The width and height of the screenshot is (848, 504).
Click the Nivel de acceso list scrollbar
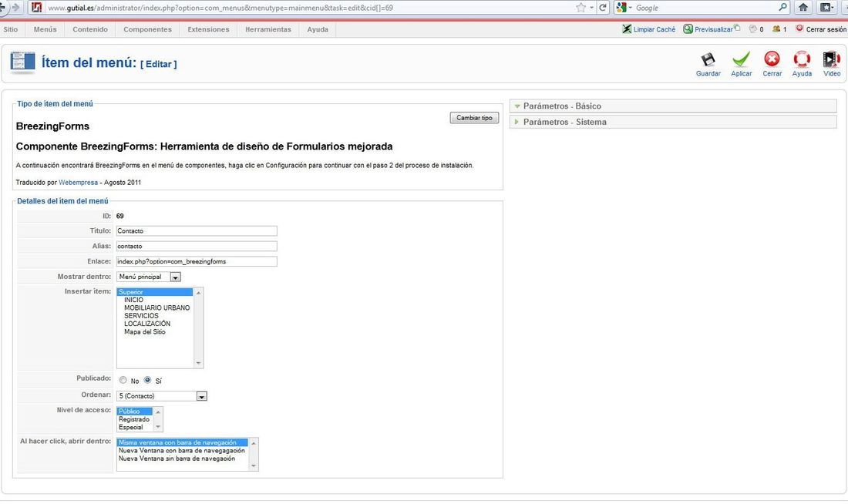point(158,420)
